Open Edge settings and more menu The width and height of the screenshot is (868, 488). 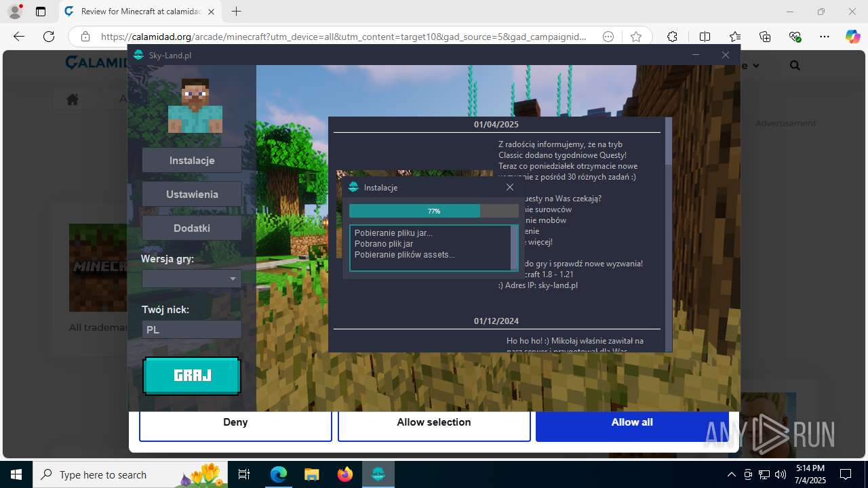(825, 37)
